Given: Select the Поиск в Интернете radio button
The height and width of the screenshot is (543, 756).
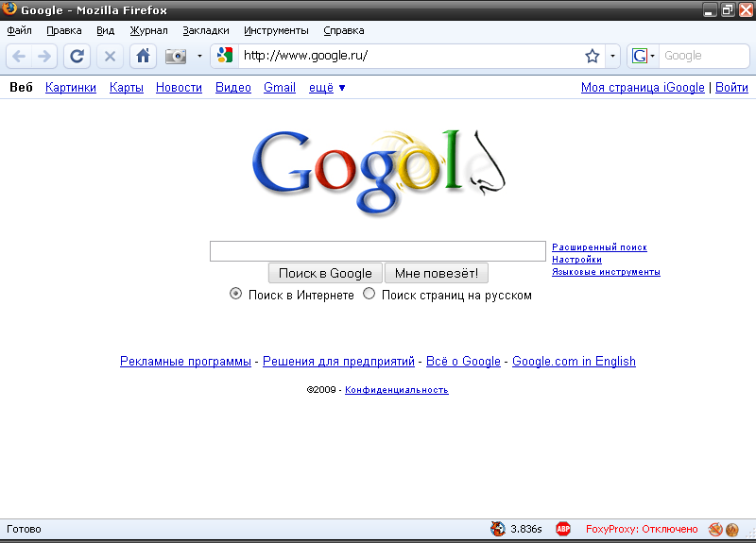Looking at the screenshot, I should 235,294.
